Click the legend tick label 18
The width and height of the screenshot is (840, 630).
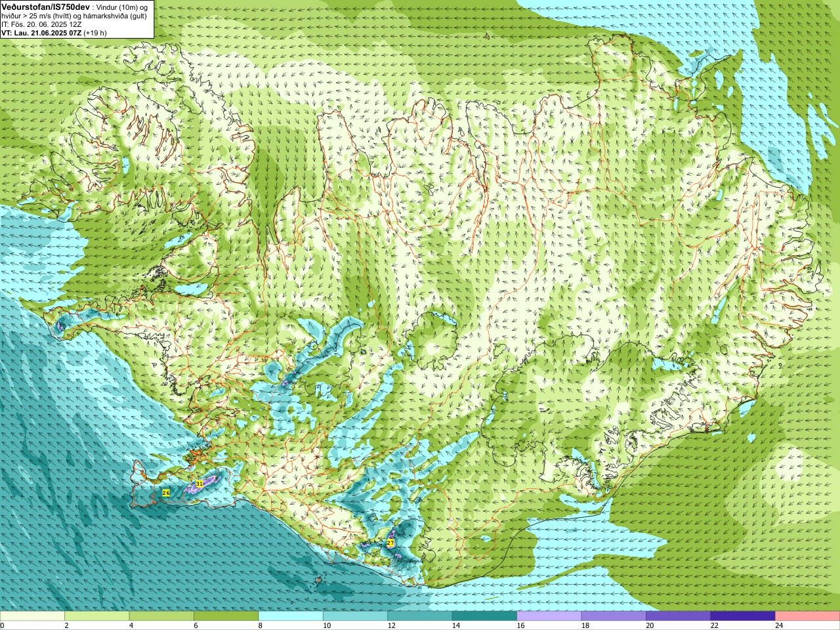tap(585, 625)
